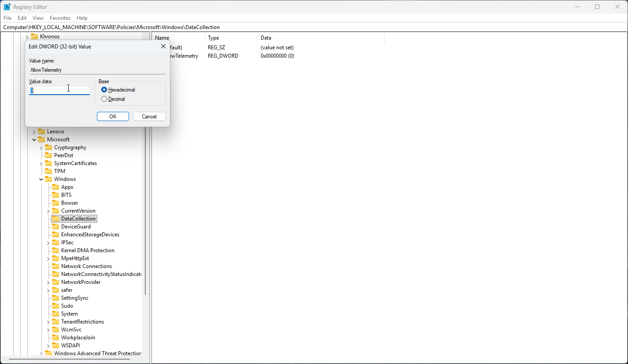Viewport: 628px width, 364px height.
Task: Click the WorkplaceJoin folder icon
Action: click(55, 338)
